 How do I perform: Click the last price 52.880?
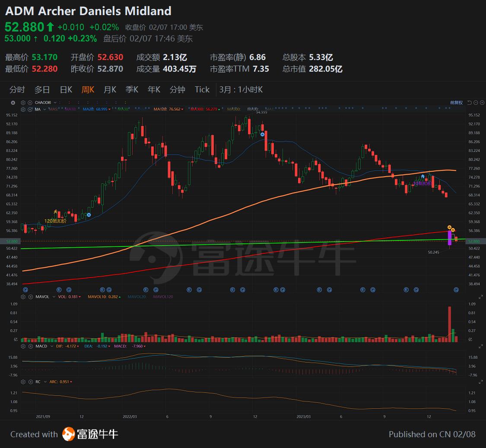click(25, 27)
